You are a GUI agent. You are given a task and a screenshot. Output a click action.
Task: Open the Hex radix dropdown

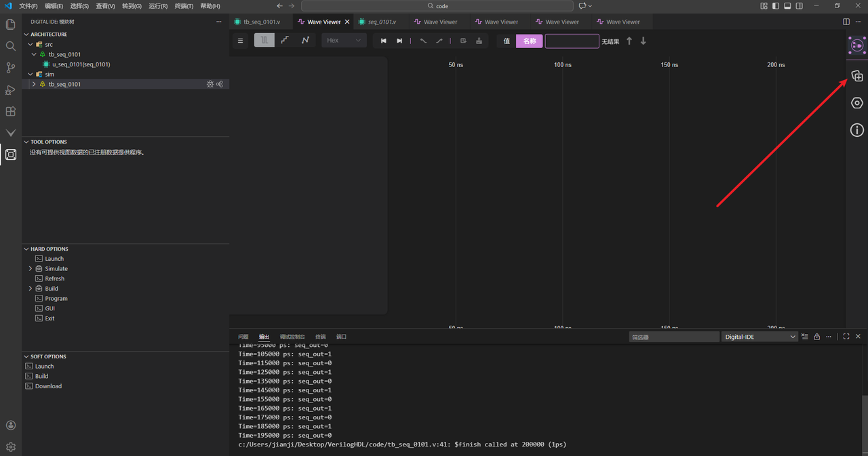coord(344,41)
